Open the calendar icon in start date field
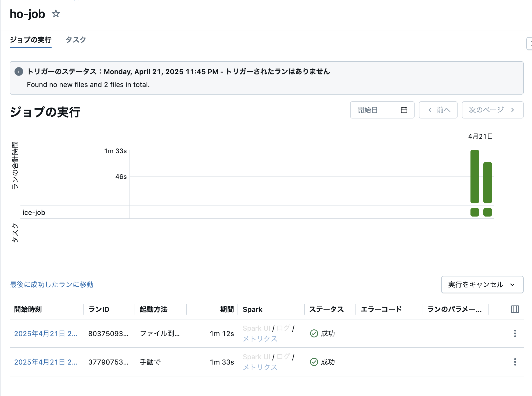 pyautogui.click(x=404, y=110)
